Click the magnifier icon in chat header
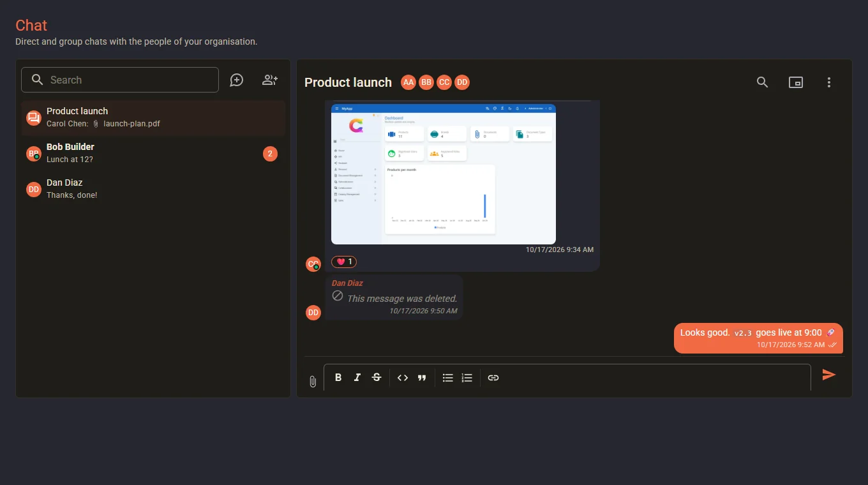This screenshot has height=485, width=868. pos(762,82)
